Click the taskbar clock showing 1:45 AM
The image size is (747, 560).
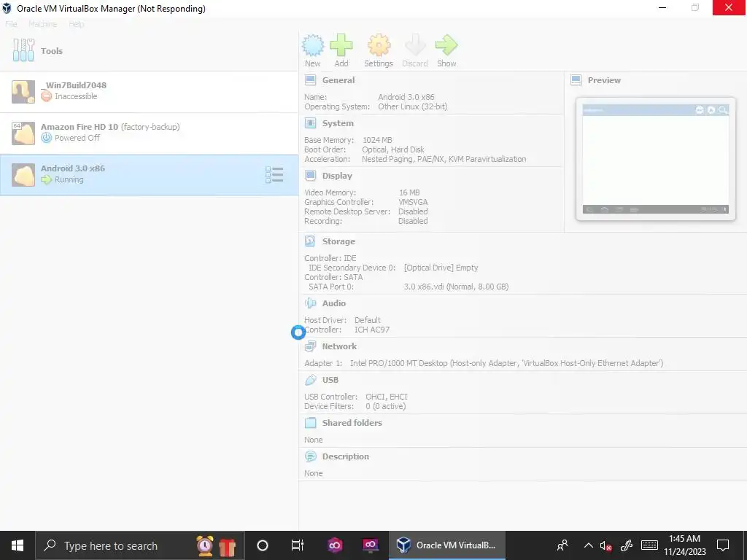pyautogui.click(x=684, y=545)
